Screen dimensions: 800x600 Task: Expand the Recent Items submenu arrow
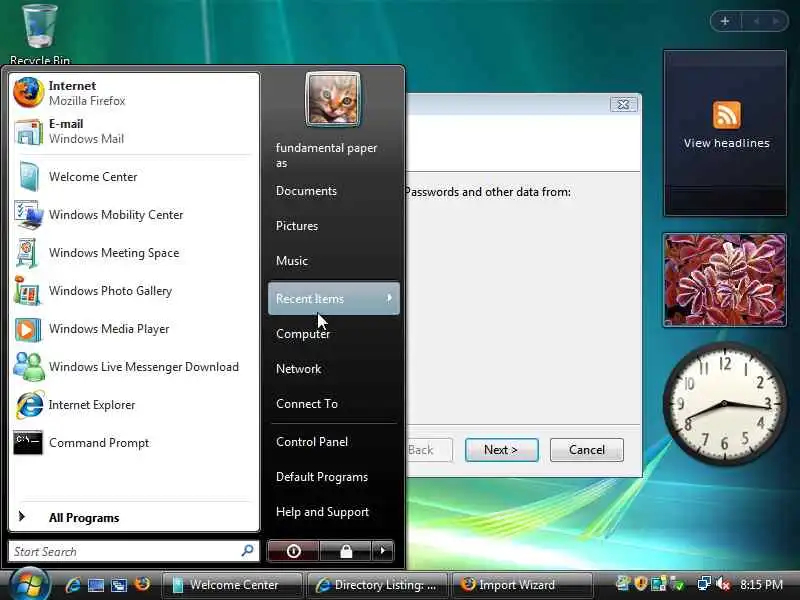click(x=389, y=298)
